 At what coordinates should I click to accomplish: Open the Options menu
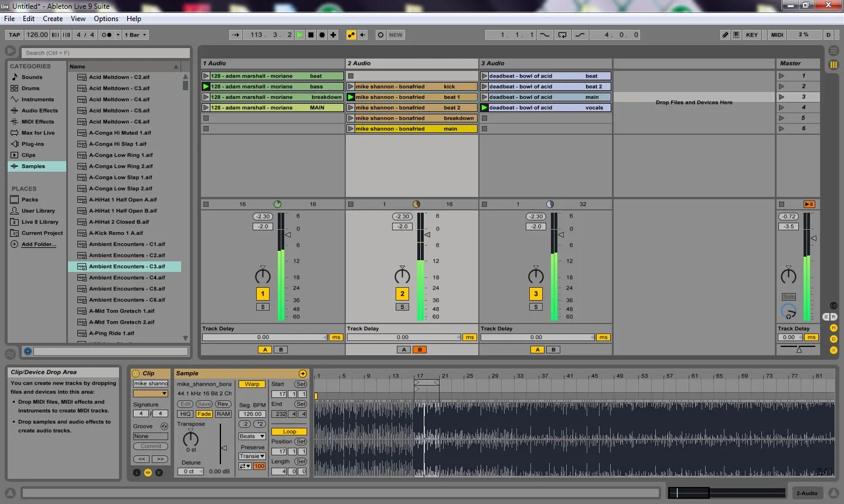tap(106, 19)
